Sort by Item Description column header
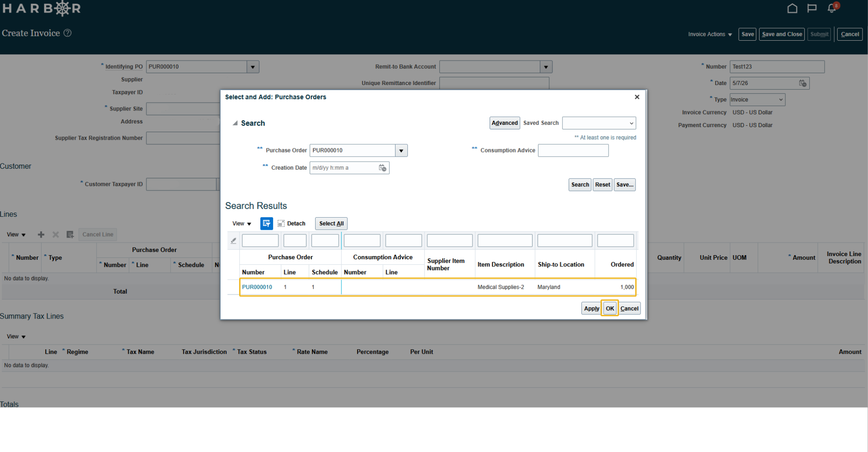The height and width of the screenshot is (452, 868). click(x=500, y=265)
